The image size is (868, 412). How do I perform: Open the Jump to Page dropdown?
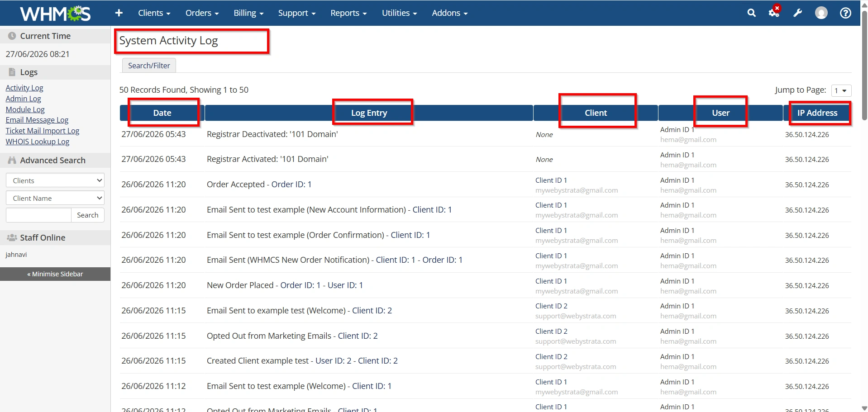click(x=841, y=90)
